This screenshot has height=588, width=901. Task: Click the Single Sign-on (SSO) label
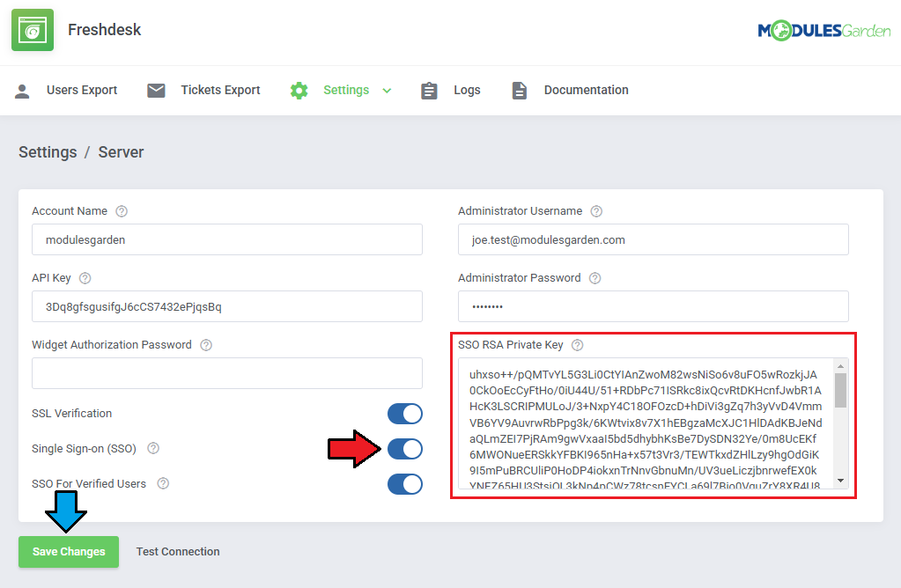(84, 448)
